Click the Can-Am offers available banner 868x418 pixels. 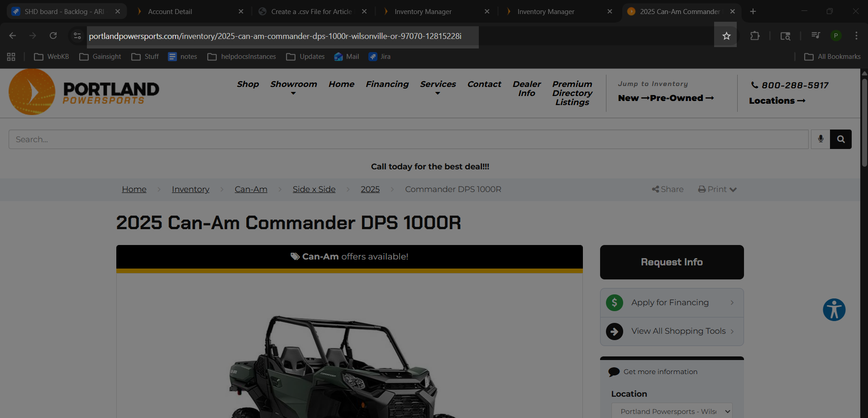[x=349, y=257]
